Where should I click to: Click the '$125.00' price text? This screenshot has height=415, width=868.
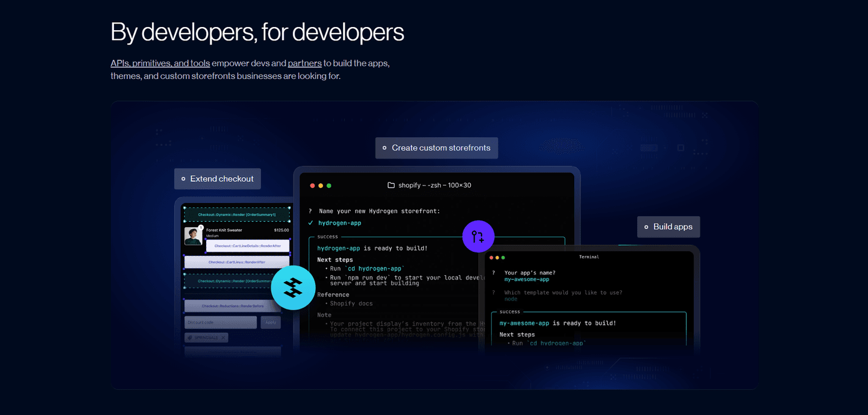281,230
